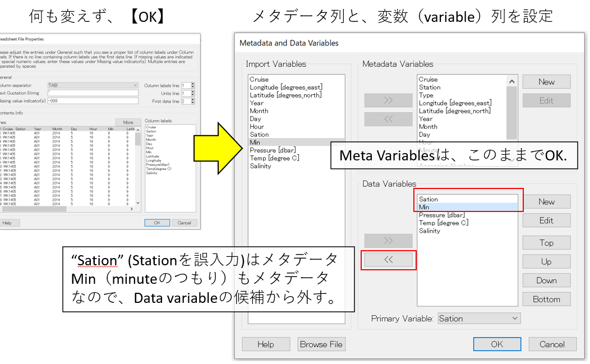This screenshot has width=590, height=364.
Task: Click the Browse File button
Action: [x=321, y=344]
